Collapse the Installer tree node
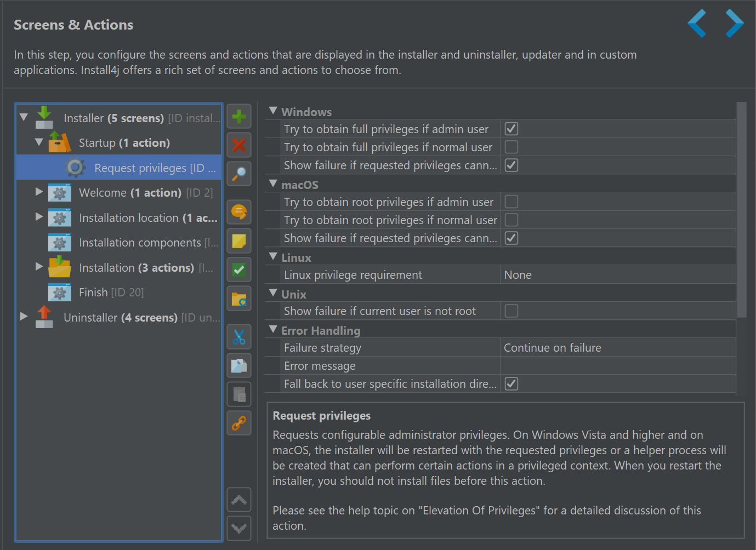The height and width of the screenshot is (550, 756). pos(24,117)
